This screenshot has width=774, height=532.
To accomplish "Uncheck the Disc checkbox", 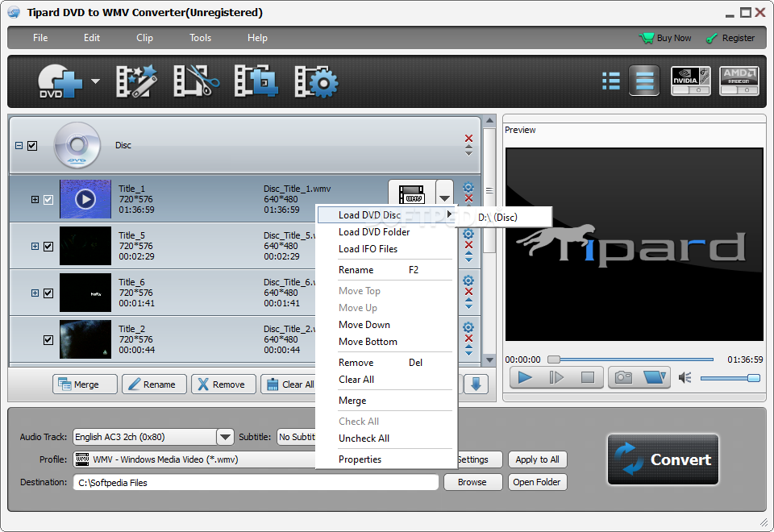I will pyautogui.click(x=32, y=146).
